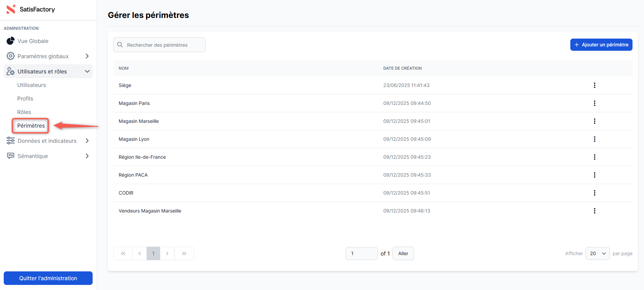Select the Rôles submenu item
The width and height of the screenshot is (644, 290).
[24, 112]
